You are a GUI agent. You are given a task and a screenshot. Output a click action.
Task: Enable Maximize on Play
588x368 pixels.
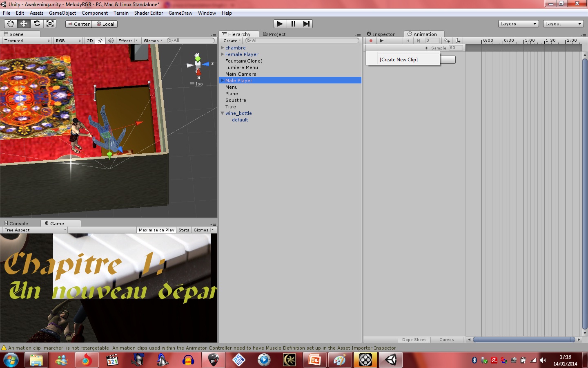click(156, 230)
